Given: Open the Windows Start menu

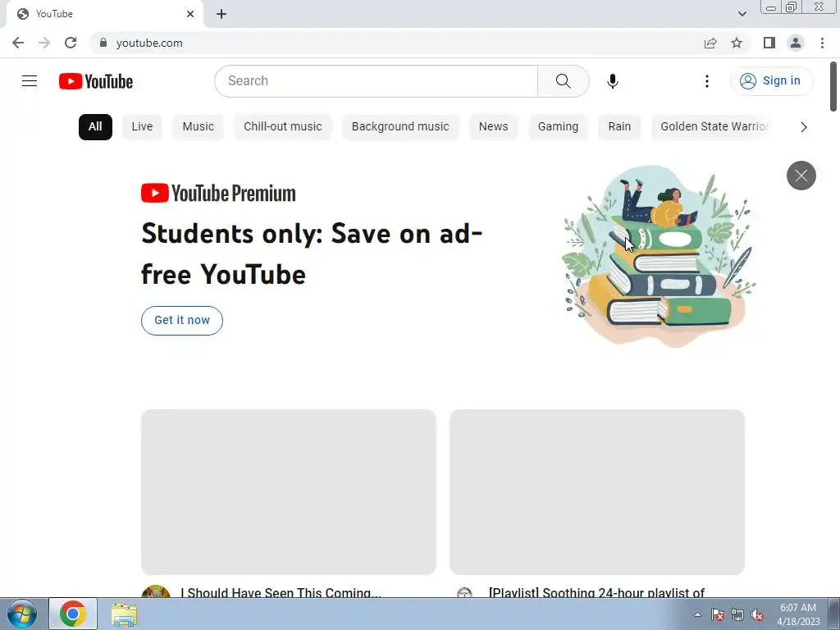Looking at the screenshot, I should (x=22, y=614).
